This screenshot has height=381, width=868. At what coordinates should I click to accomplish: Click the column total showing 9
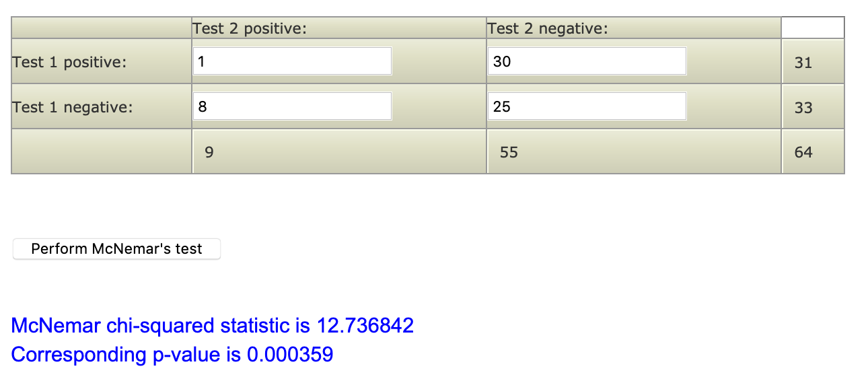(x=209, y=153)
